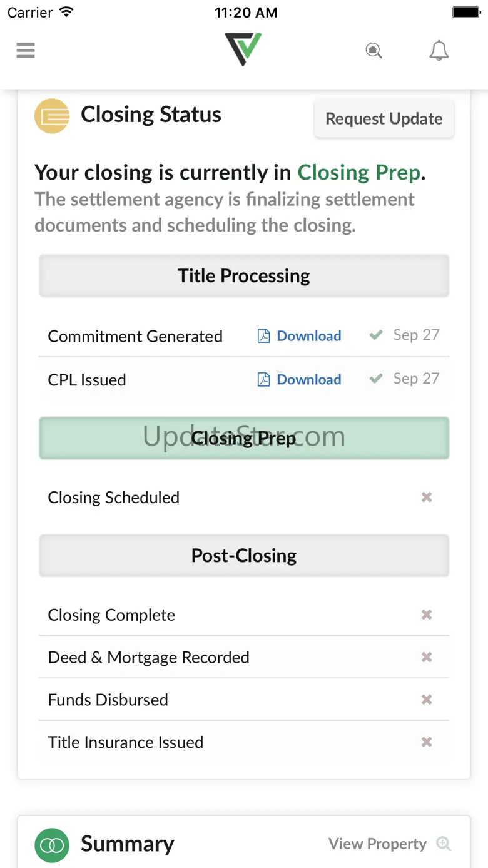This screenshot has height=868, width=488.
Task: Expand the Post-Closing section header
Action: (244, 556)
